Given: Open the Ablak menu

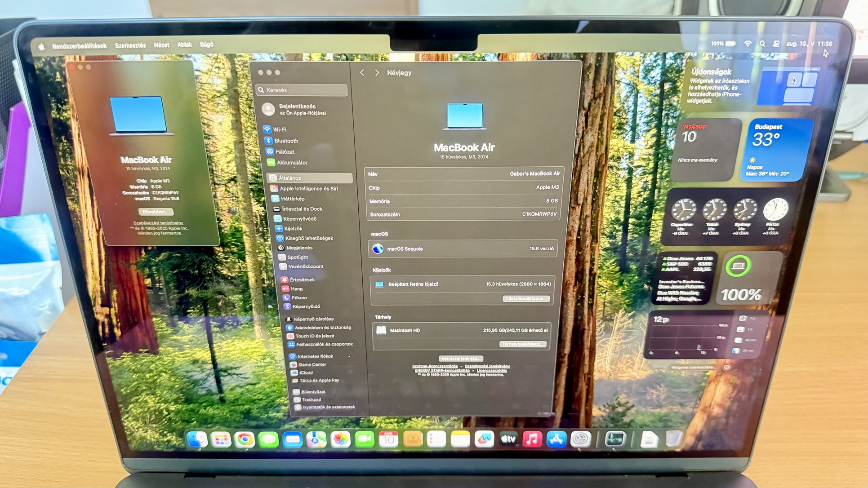Looking at the screenshot, I should pyautogui.click(x=184, y=45).
